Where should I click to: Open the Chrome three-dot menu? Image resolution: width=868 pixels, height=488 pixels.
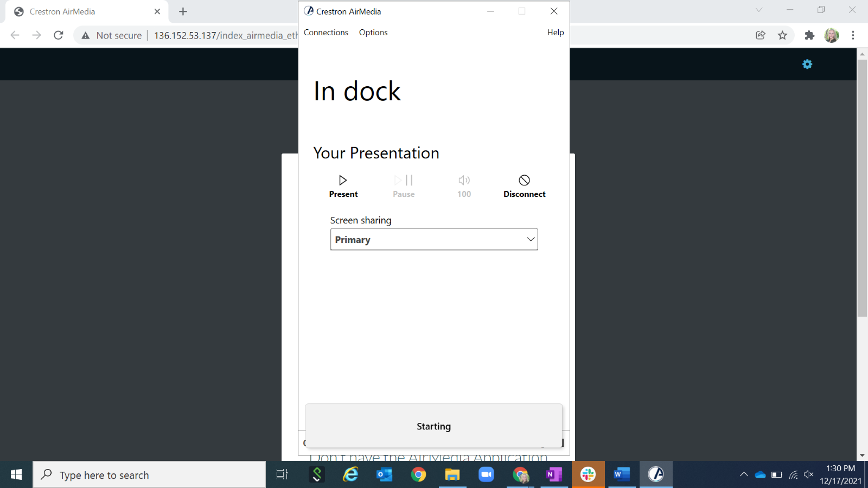coord(853,35)
